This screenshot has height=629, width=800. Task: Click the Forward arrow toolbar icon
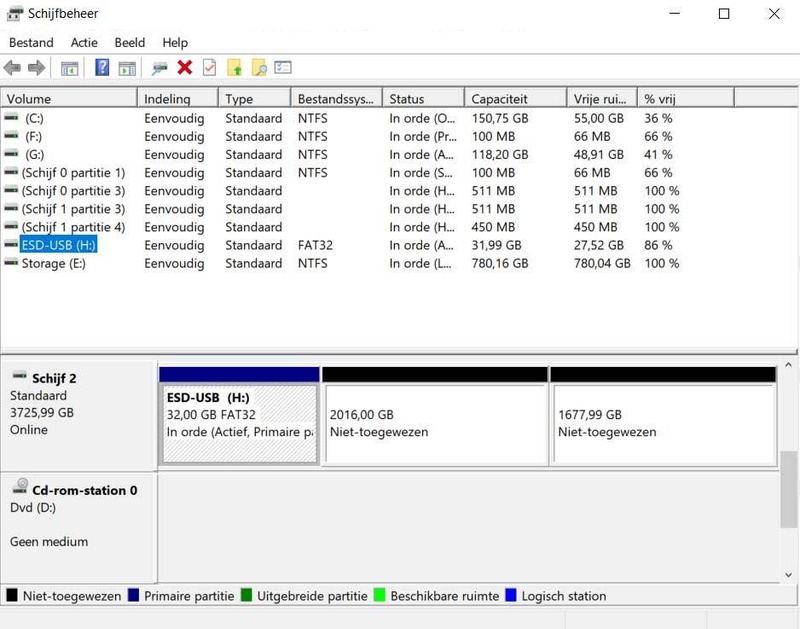(x=36, y=68)
